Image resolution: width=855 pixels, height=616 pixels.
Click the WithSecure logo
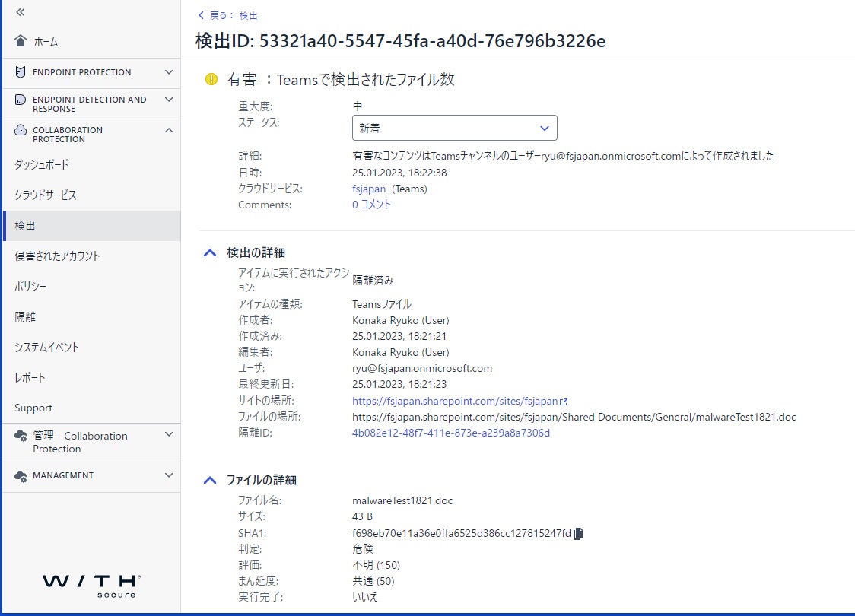coord(91,586)
